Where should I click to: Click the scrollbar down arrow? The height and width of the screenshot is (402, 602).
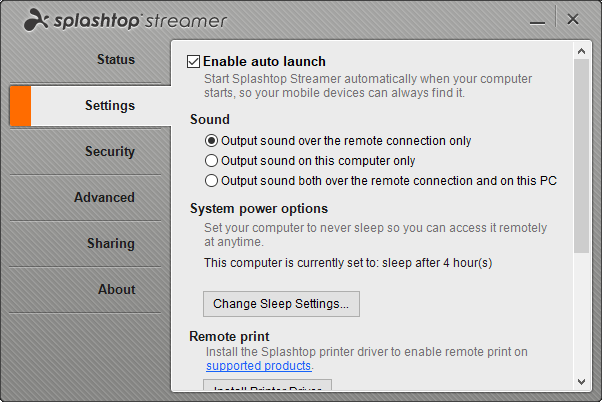(581, 382)
